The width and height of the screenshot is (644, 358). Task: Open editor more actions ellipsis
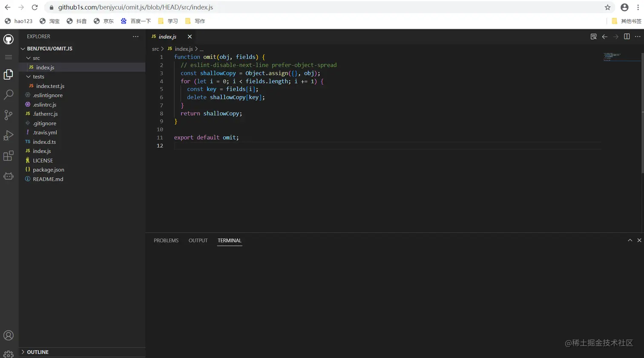[x=638, y=37]
